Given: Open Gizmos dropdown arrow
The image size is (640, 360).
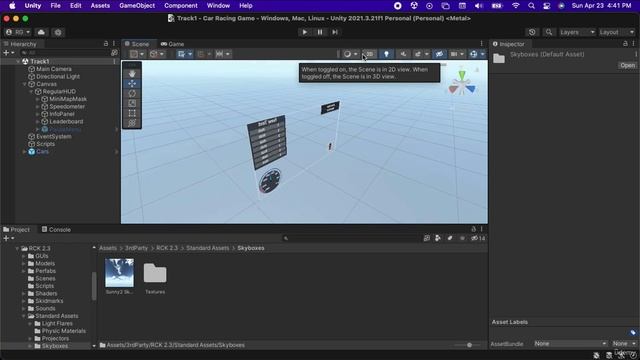Looking at the screenshot, I should point(482,54).
